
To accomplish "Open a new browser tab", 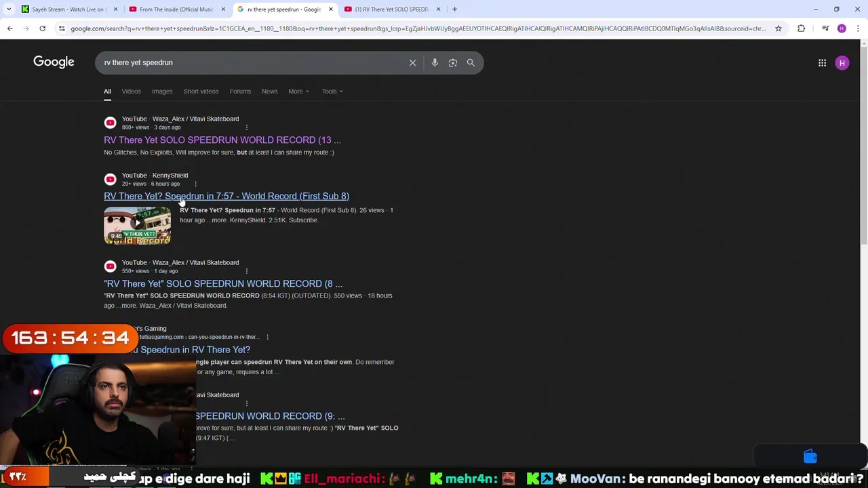I will pyautogui.click(x=454, y=9).
